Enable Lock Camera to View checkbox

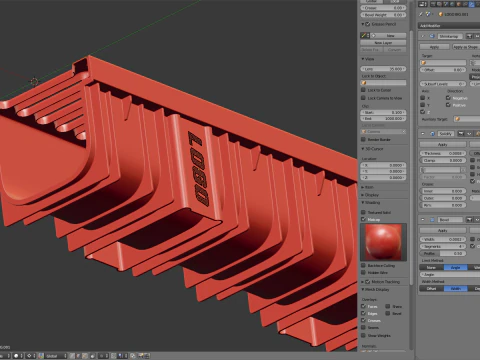[x=363, y=98]
